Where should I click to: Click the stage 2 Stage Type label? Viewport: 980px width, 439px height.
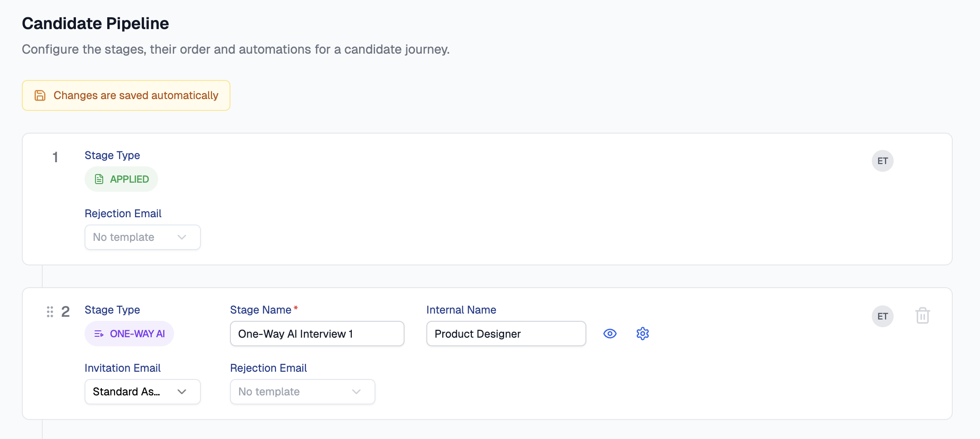pos(112,310)
